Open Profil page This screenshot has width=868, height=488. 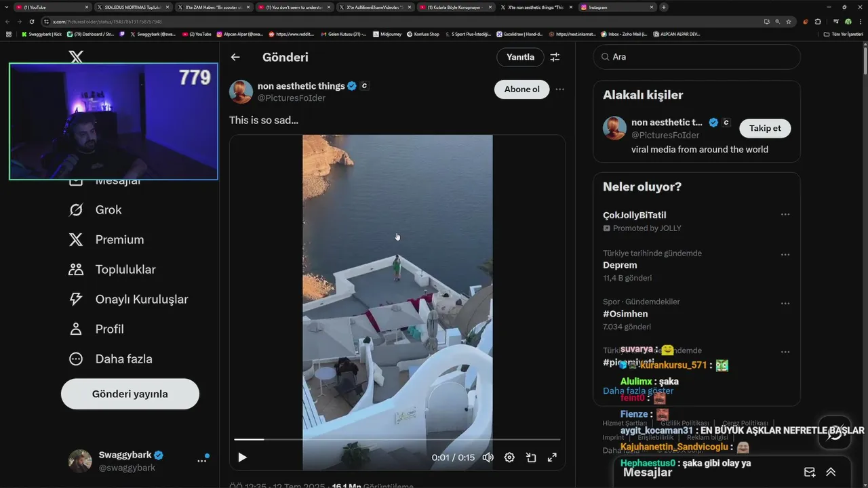[96, 329]
